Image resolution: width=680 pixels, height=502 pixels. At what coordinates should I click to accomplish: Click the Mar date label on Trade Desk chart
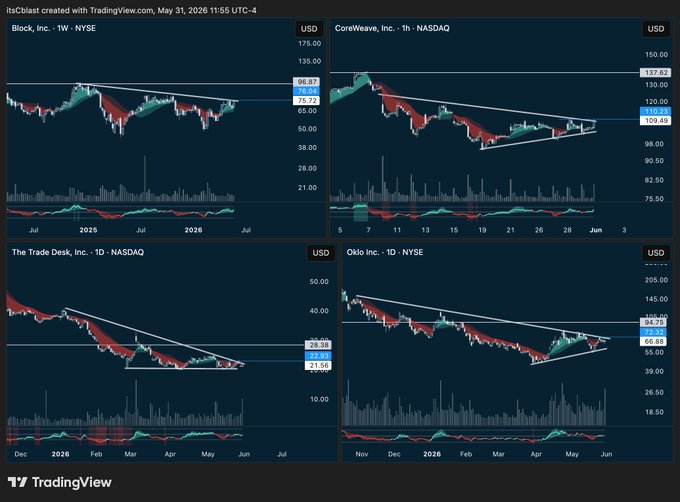[x=130, y=454]
